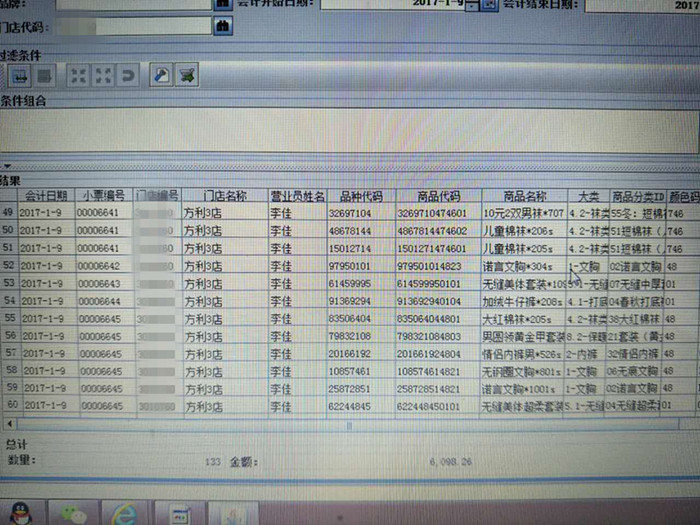Select row 60 by its row number
This screenshot has height=525, width=700.
(9, 406)
